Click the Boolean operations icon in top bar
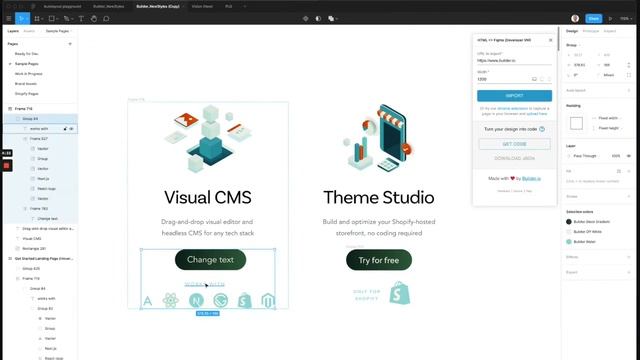The height and width of the screenshot is (360, 640). [x=331, y=18]
